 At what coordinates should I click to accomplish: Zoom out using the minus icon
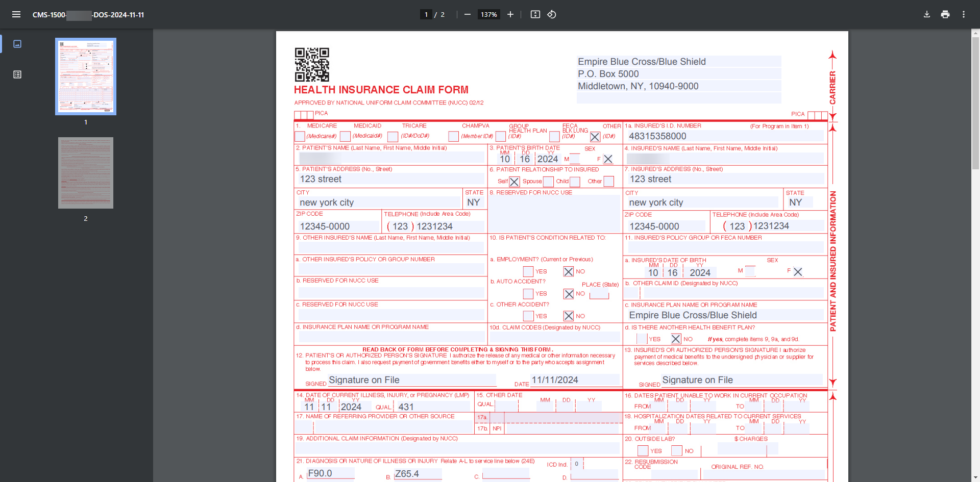467,14
